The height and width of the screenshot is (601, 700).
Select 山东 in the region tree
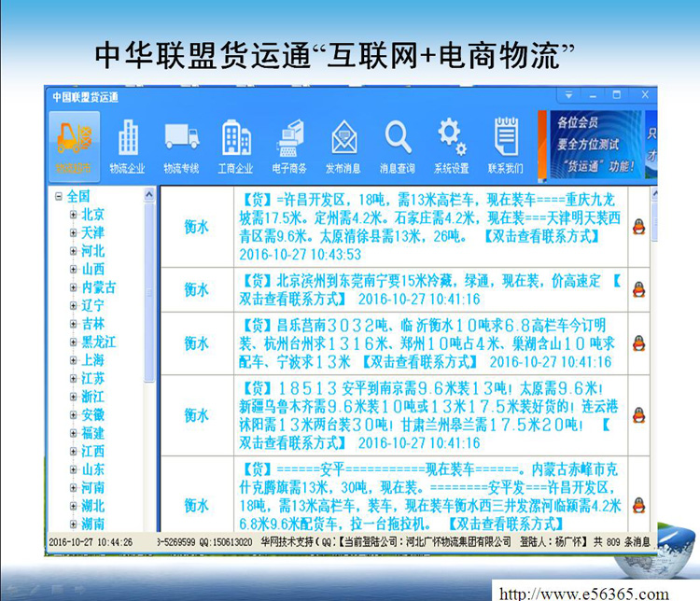tap(92, 469)
